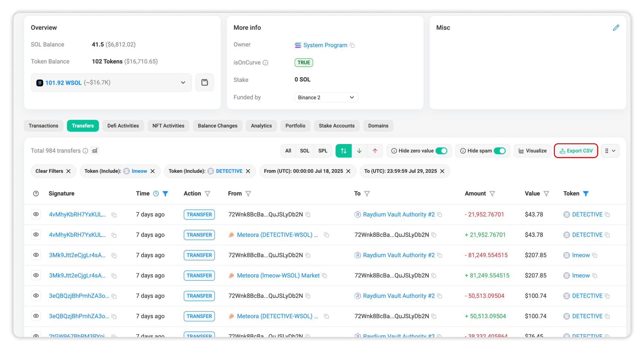Open the Action column filter funnel
This screenshot has width=644, height=350.
(x=208, y=194)
